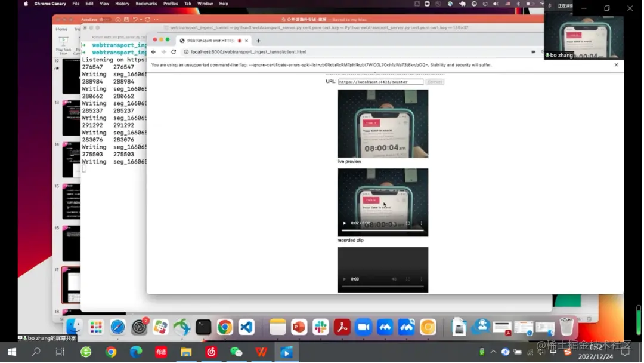Close the WebTransport over HTTP/3 tab
Image resolution: width=644 pixels, height=363 pixels.
(x=246, y=41)
